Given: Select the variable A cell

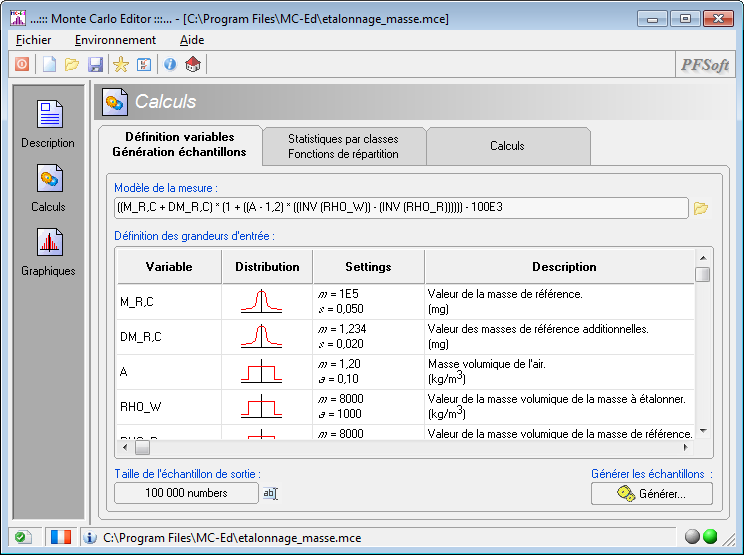Looking at the screenshot, I should pyautogui.click(x=169, y=372).
